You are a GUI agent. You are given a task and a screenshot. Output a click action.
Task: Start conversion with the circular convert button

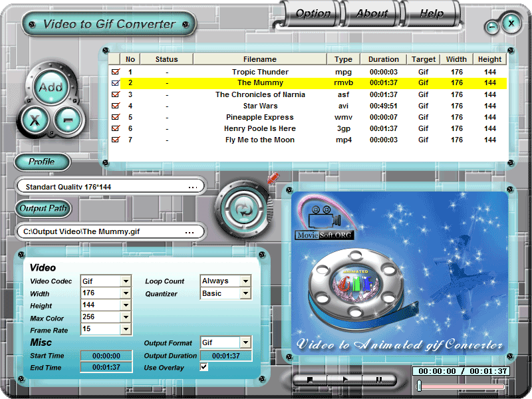coord(244,209)
